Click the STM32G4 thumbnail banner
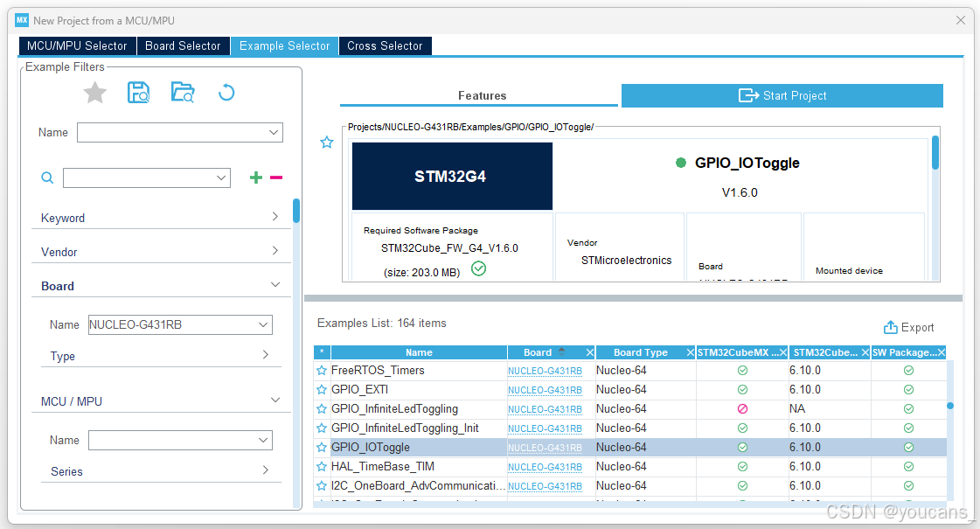980x529 pixels. click(x=452, y=177)
